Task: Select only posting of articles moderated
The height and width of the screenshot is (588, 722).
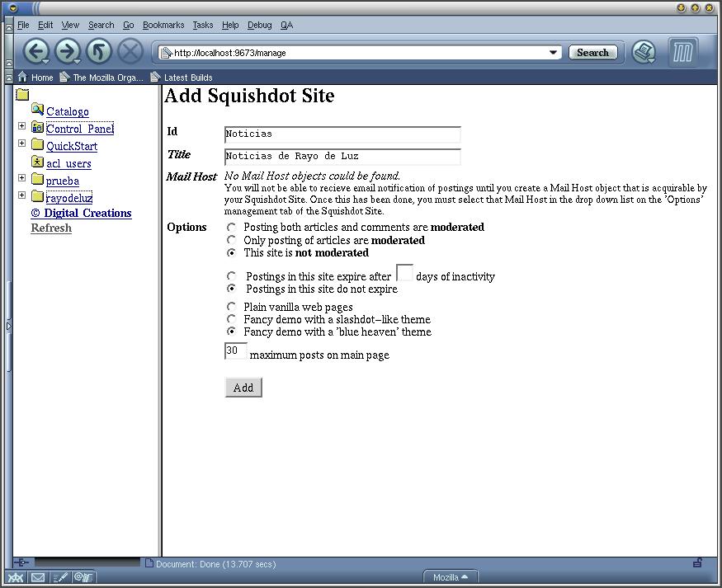Action: coord(232,240)
